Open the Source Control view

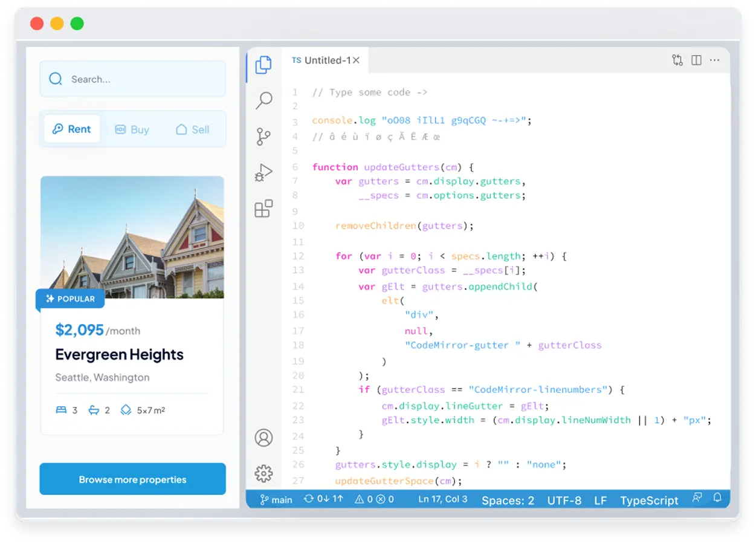click(x=263, y=137)
